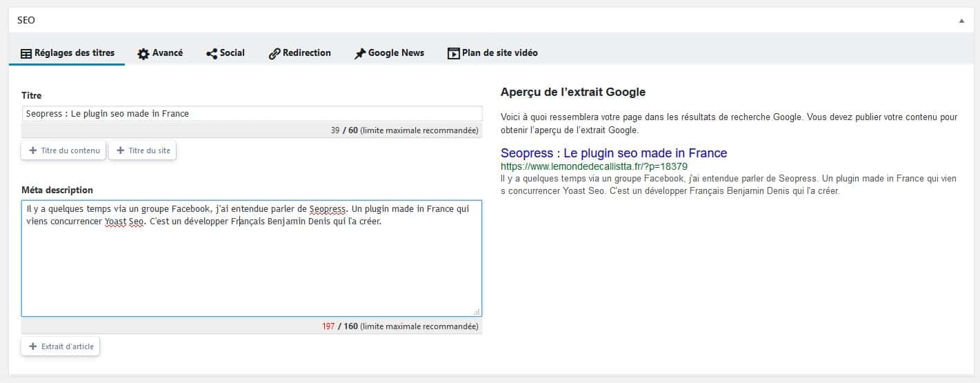Open the Réglages des titres tab
Image resolution: width=980 pixels, height=383 pixels.
(67, 52)
